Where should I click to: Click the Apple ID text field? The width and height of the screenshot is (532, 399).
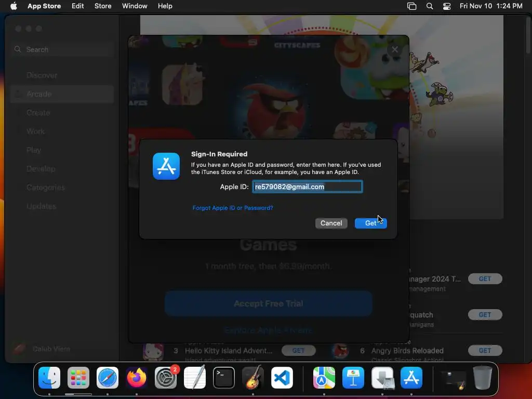point(308,187)
